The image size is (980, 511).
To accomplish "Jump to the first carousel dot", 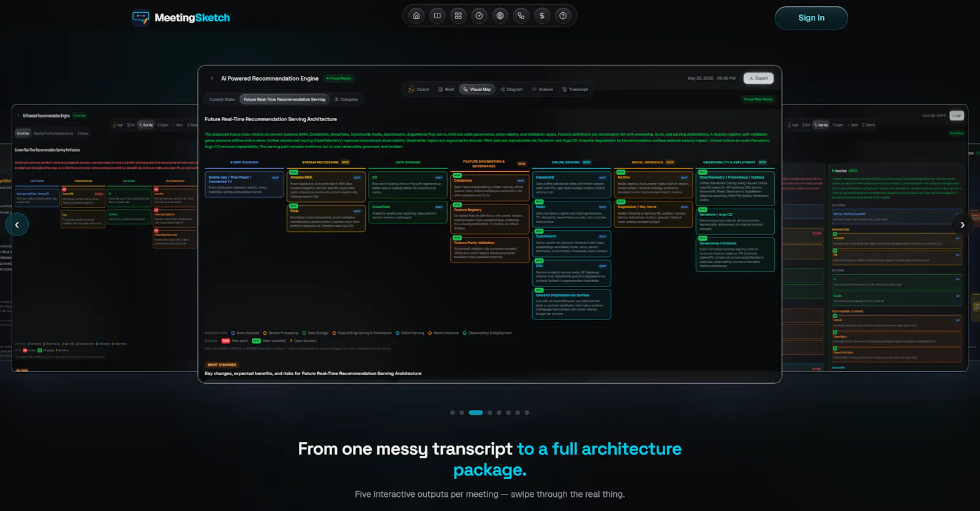I will 453,412.
